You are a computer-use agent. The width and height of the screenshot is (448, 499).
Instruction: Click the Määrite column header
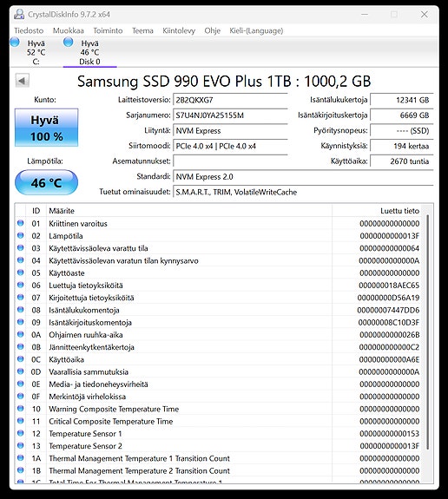[189, 211]
